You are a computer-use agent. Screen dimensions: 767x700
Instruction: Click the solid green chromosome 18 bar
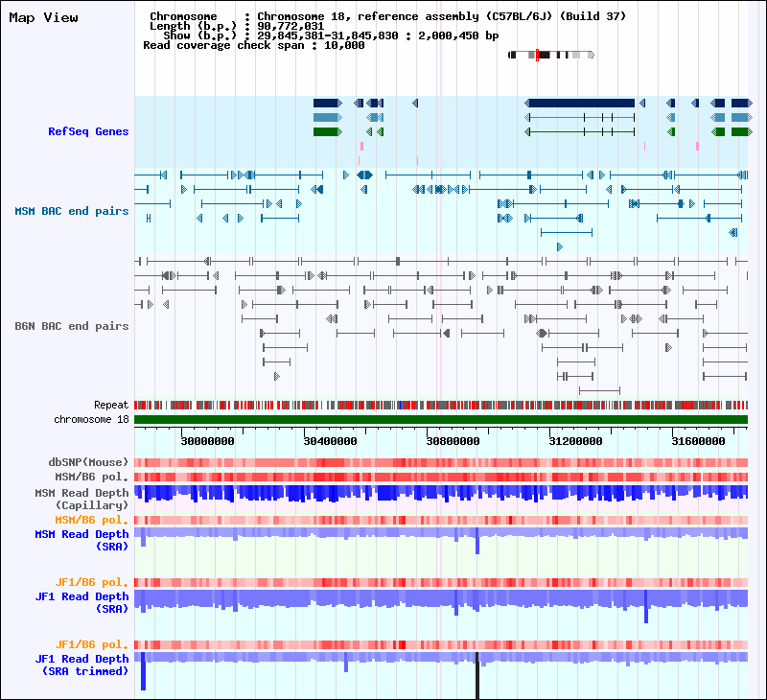(x=441, y=419)
